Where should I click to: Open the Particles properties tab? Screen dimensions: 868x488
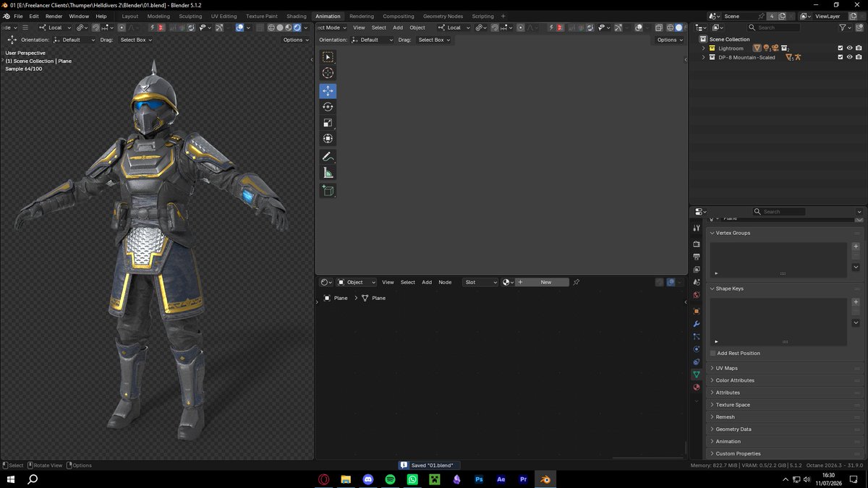(697, 336)
